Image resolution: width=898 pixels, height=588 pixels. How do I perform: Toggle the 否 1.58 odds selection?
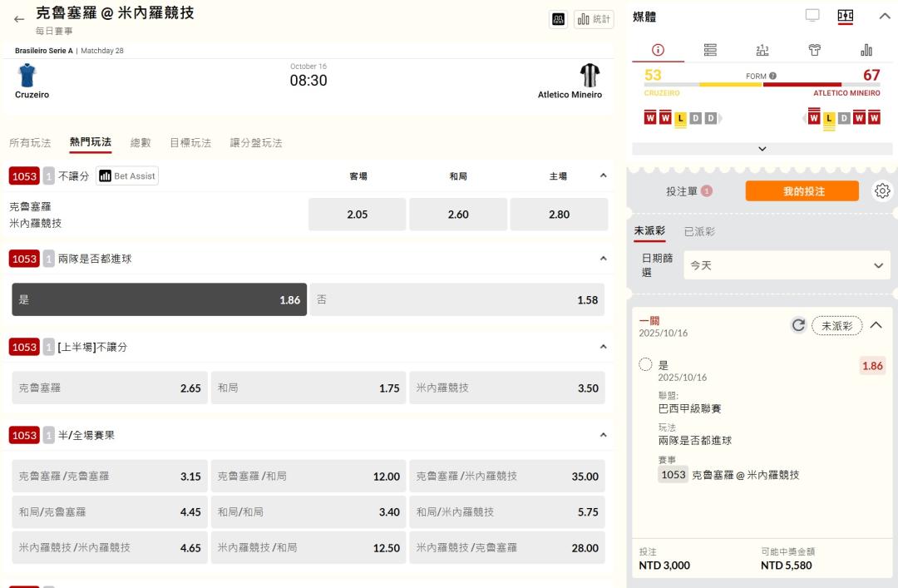pyautogui.click(x=457, y=299)
